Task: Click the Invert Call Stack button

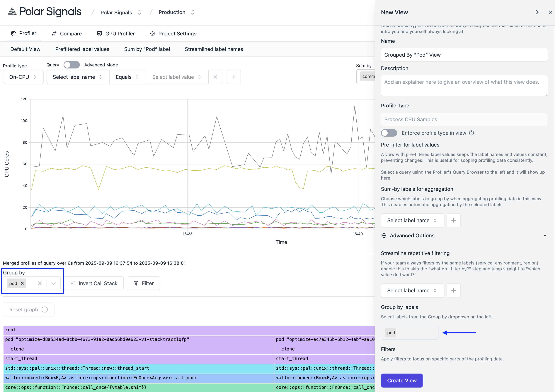Action: tap(94, 283)
